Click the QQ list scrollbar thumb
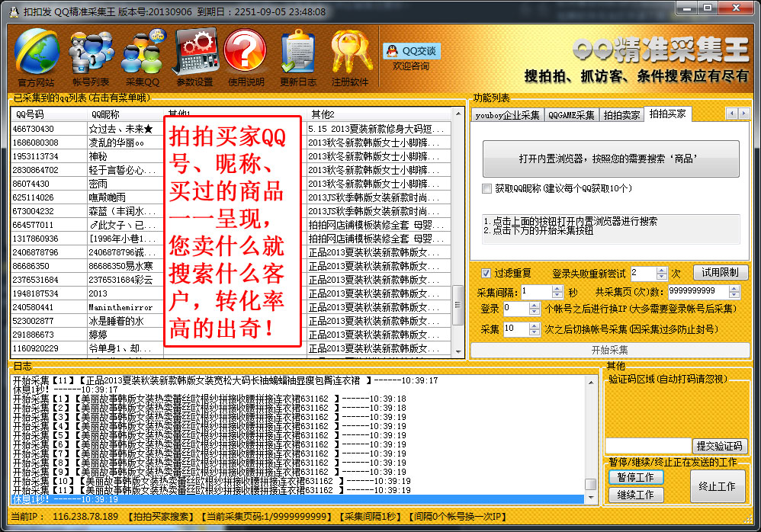Screen dimensions: 761x532 pyautogui.click(x=458, y=305)
